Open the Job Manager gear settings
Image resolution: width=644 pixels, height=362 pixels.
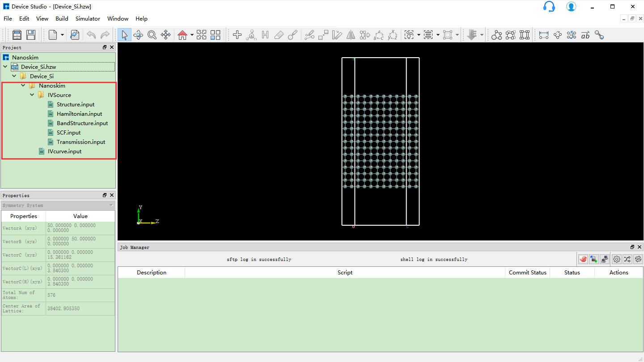[x=617, y=259]
